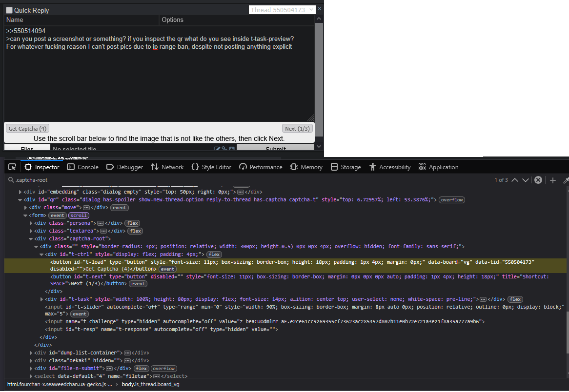This screenshot has width=569, height=392.
Task: Go to next search result arrow
Action: [x=525, y=180]
